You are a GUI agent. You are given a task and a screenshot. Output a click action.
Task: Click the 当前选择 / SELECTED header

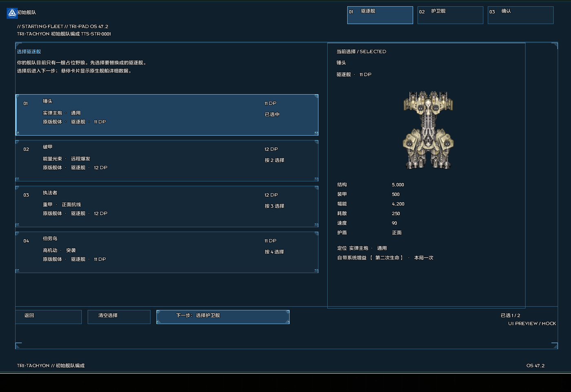click(x=361, y=52)
